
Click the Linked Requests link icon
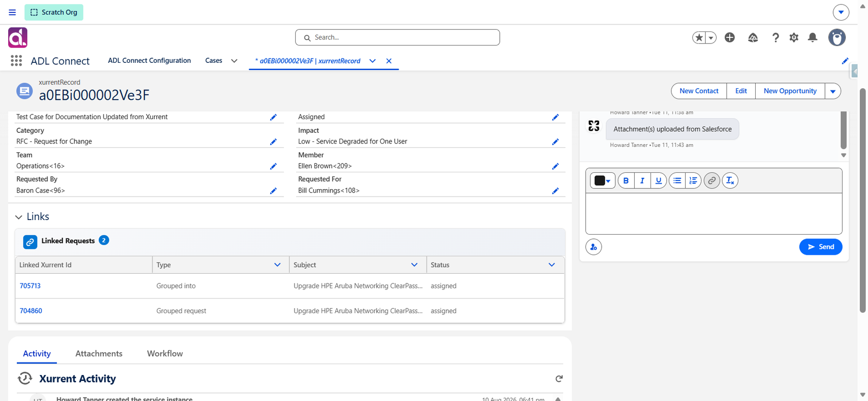click(x=30, y=242)
